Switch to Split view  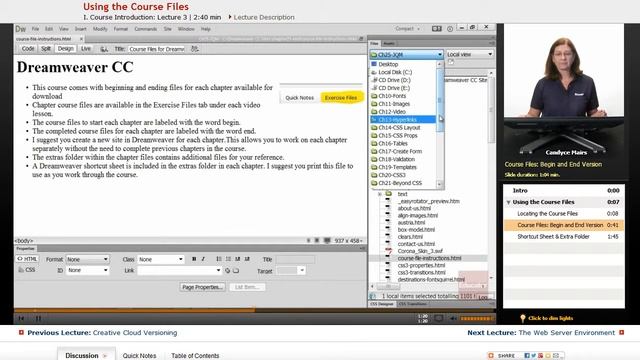tap(46, 49)
